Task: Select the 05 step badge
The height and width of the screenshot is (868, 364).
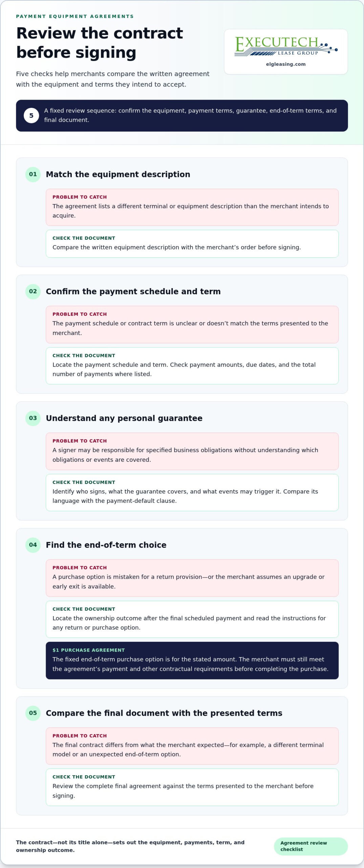Action: click(33, 713)
